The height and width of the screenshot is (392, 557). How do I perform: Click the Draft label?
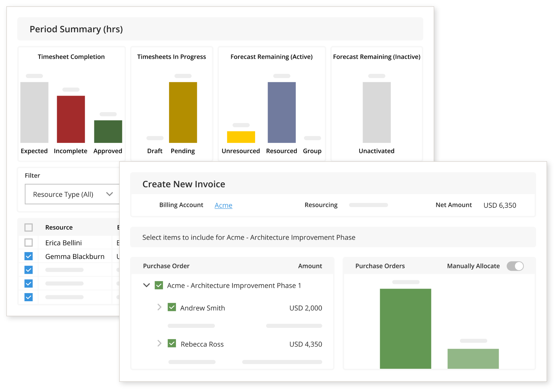click(x=155, y=151)
